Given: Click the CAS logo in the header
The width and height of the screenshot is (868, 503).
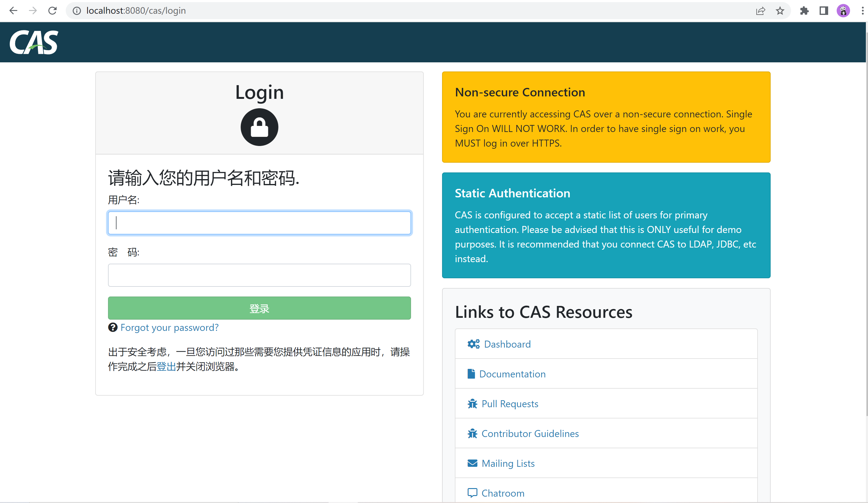Looking at the screenshot, I should click(x=33, y=42).
